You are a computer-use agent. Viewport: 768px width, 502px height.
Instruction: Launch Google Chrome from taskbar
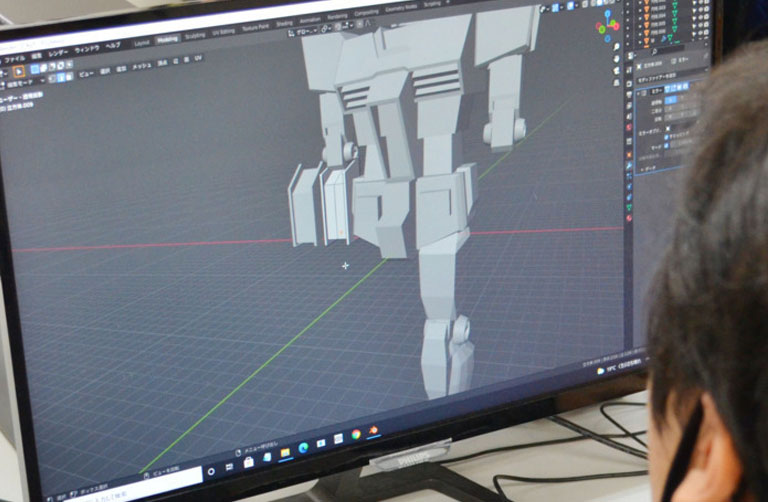[x=355, y=434]
